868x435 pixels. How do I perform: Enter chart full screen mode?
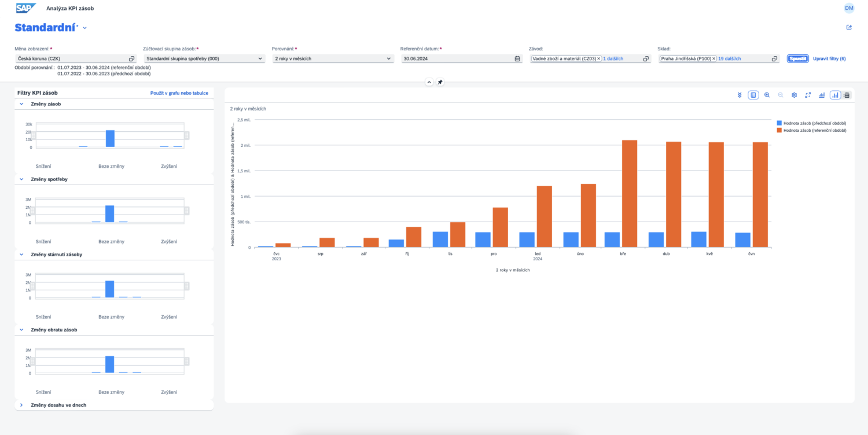(808, 95)
